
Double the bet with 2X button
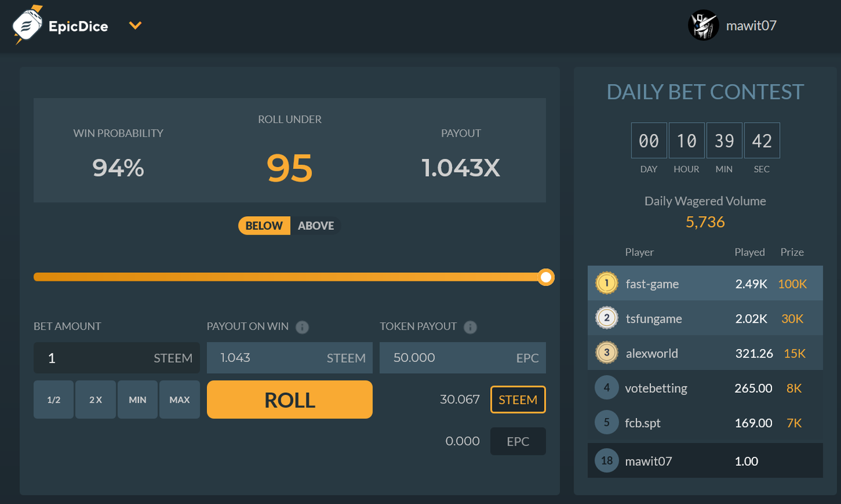pos(96,400)
